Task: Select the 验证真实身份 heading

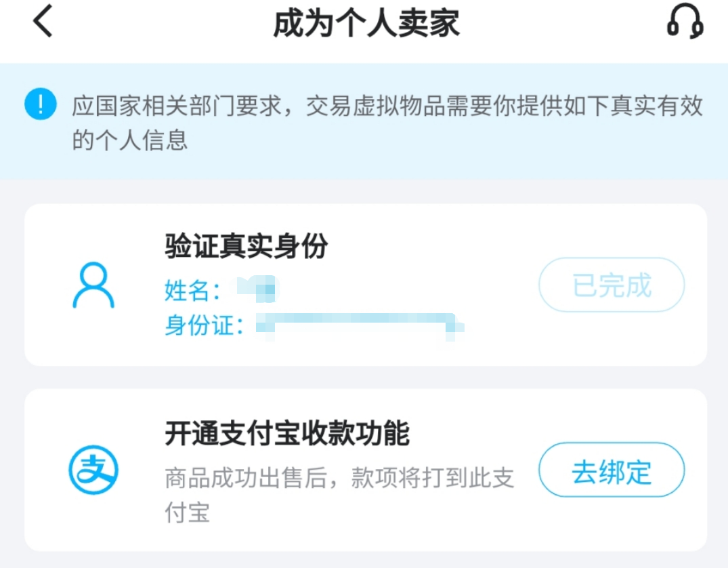Action: [246, 247]
